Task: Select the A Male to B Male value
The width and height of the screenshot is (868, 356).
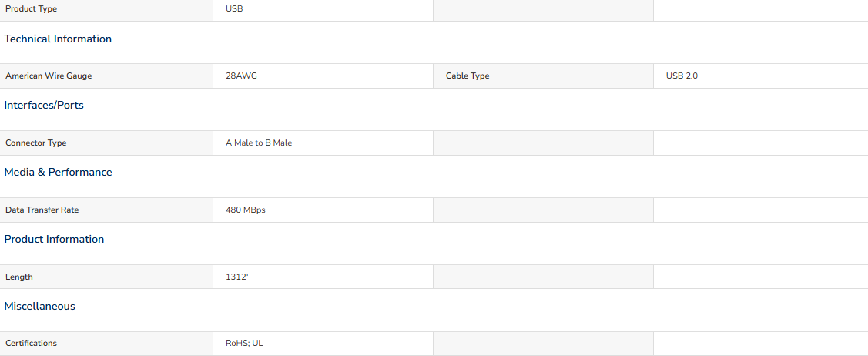Action: coord(259,143)
